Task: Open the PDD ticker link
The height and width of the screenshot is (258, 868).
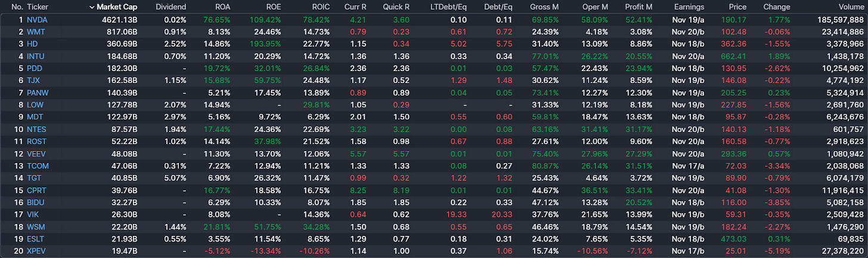Action: (35, 68)
